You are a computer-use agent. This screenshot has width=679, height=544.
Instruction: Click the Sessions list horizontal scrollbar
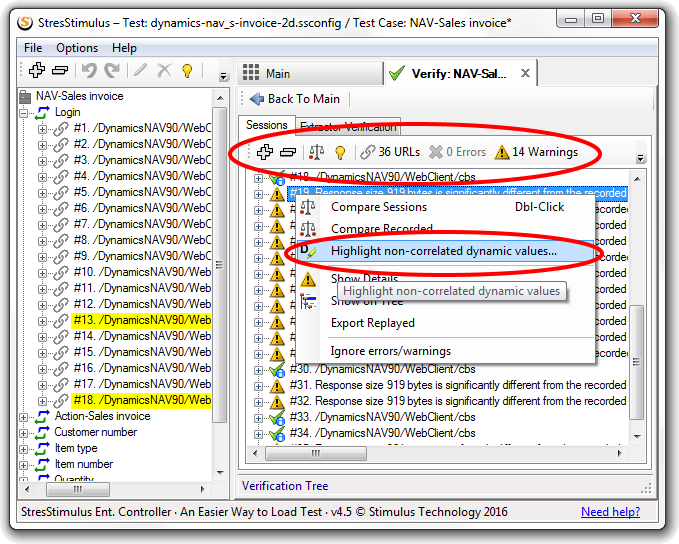[316, 453]
